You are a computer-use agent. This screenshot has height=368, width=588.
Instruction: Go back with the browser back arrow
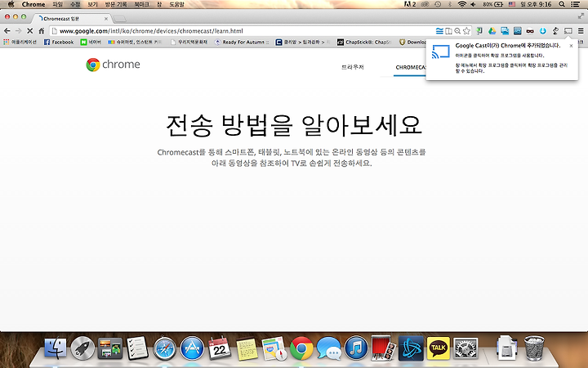pyautogui.click(x=7, y=31)
